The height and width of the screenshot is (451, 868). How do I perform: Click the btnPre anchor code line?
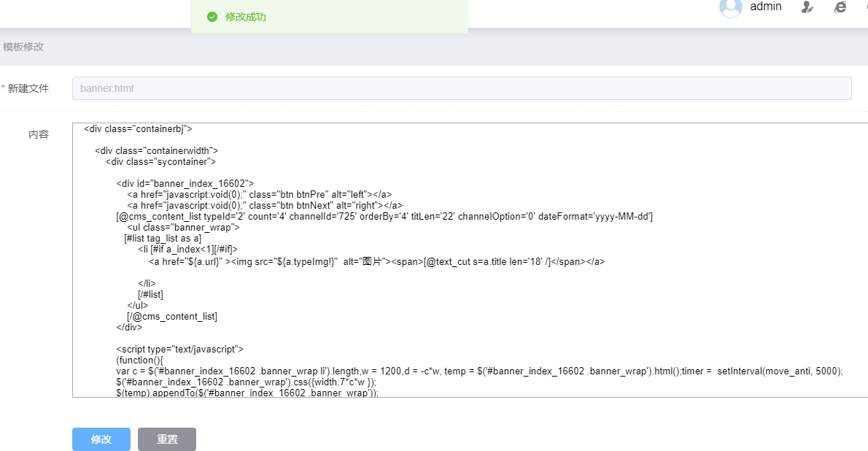pyautogui.click(x=259, y=195)
